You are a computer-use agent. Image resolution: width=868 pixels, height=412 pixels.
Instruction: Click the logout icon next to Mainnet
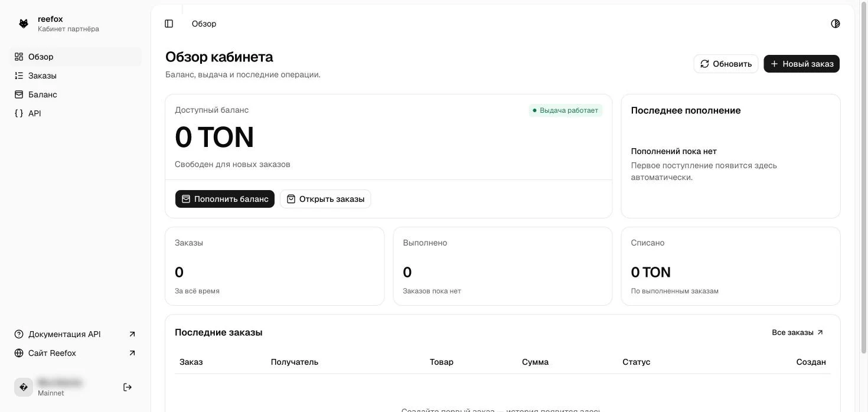click(128, 387)
